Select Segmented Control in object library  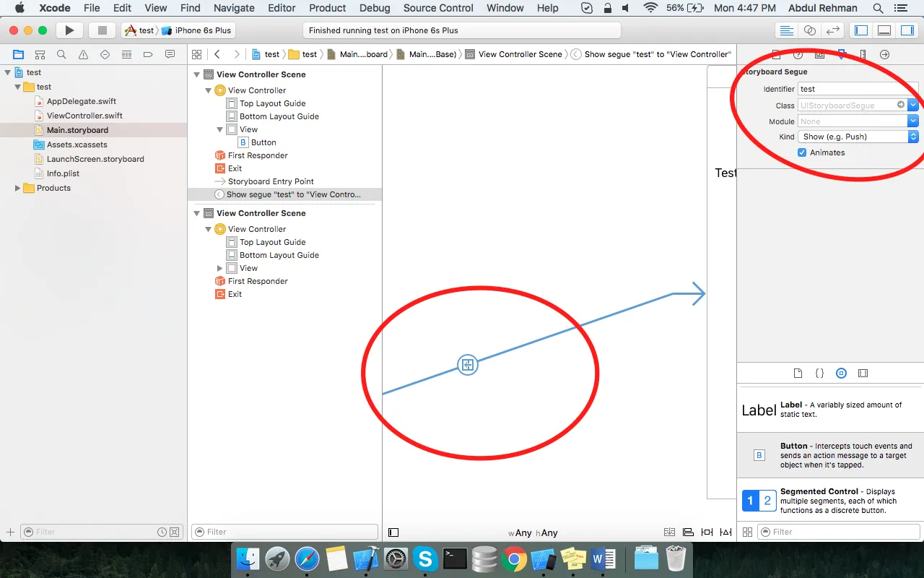pos(830,500)
